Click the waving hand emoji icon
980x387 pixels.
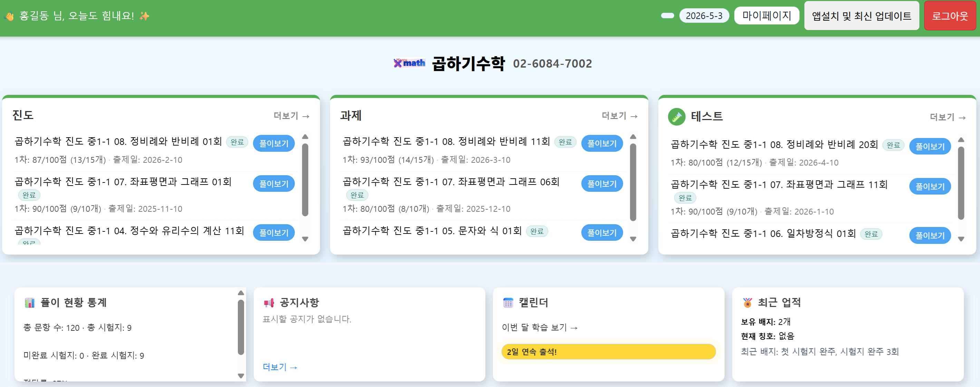tap(9, 16)
